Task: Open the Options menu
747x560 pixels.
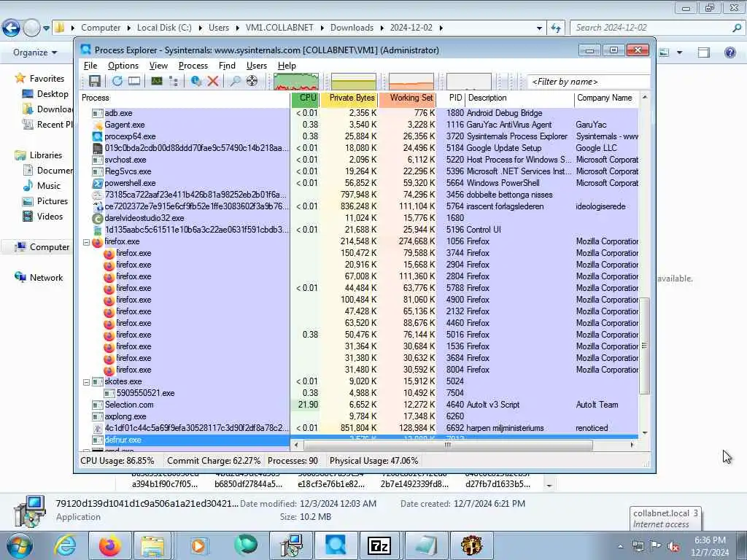Action: 123,66
